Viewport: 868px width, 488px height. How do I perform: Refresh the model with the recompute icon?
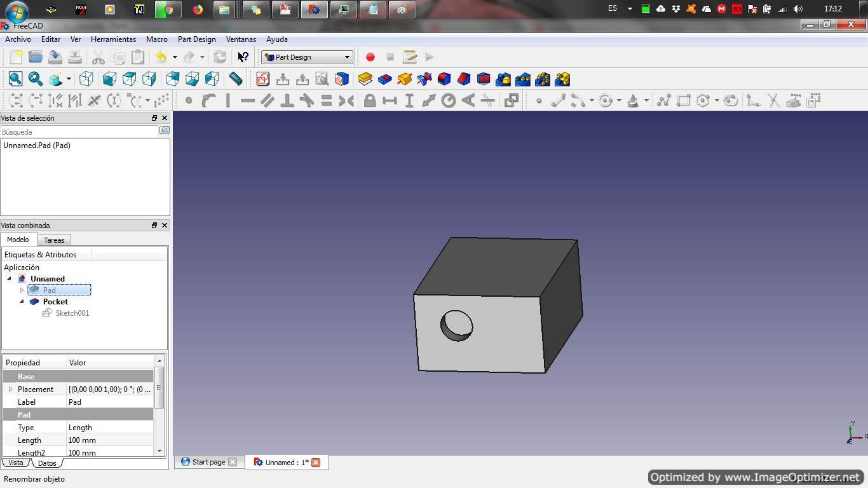point(220,57)
